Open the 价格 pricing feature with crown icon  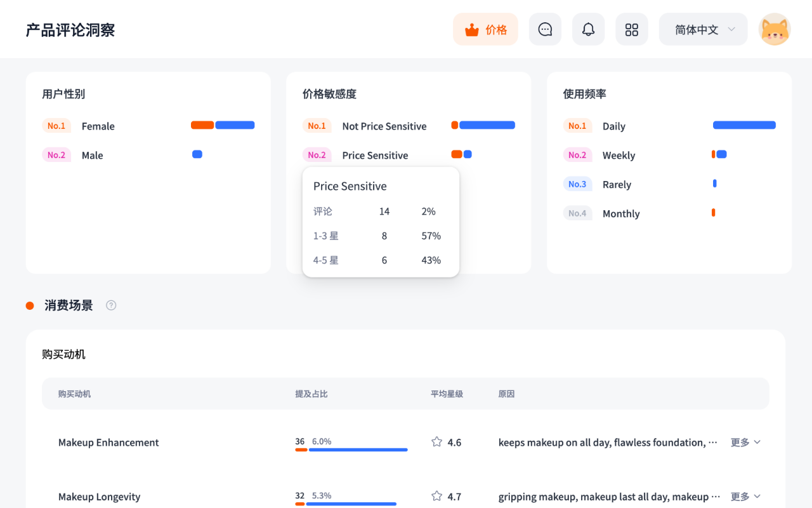click(x=485, y=29)
